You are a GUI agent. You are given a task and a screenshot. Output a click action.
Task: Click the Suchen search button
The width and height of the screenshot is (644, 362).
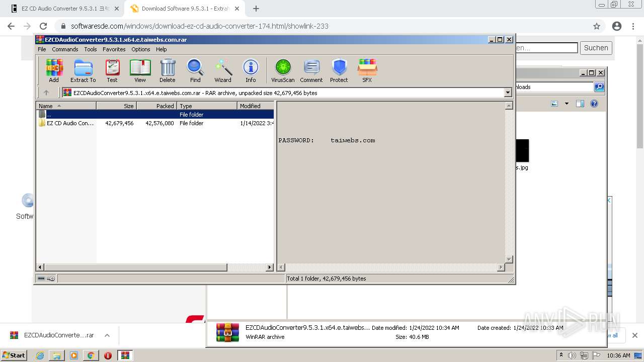(596, 48)
